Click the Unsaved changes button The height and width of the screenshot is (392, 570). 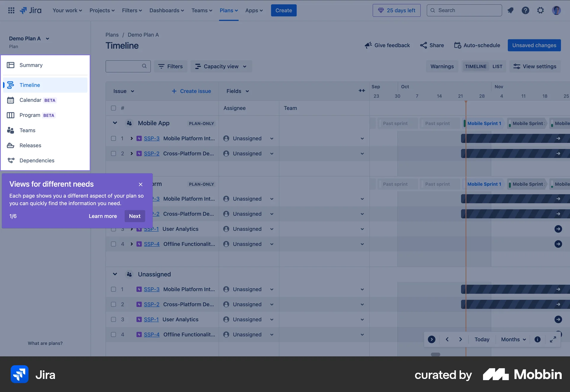(x=534, y=45)
